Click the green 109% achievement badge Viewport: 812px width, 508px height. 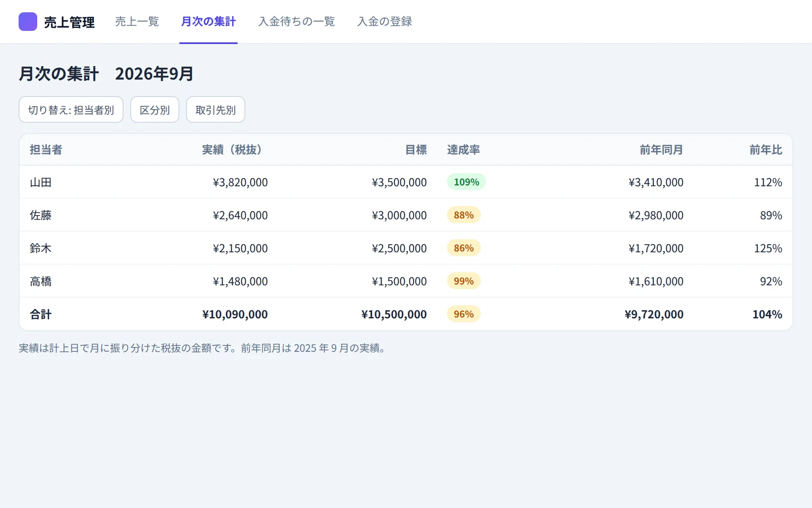[466, 182]
